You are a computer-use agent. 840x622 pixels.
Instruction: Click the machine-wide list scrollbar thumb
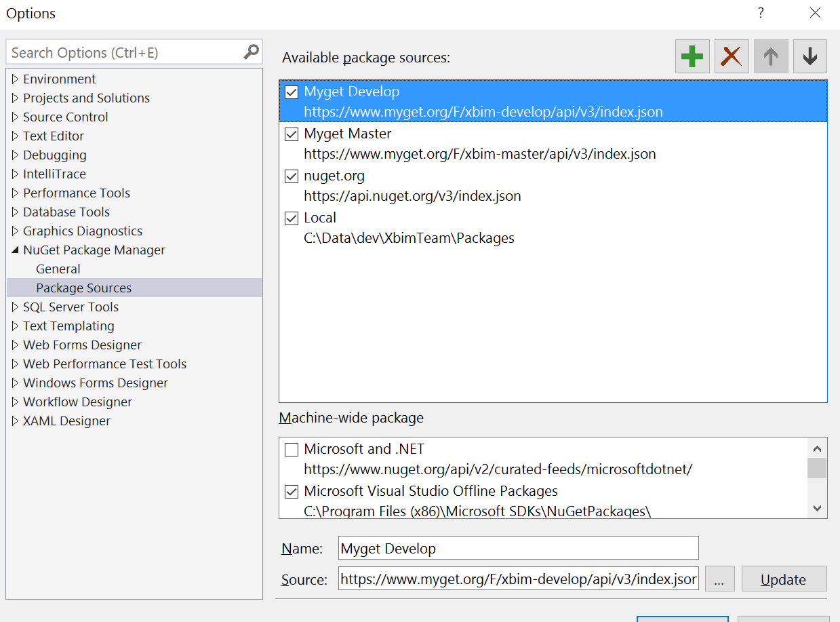coord(817,468)
